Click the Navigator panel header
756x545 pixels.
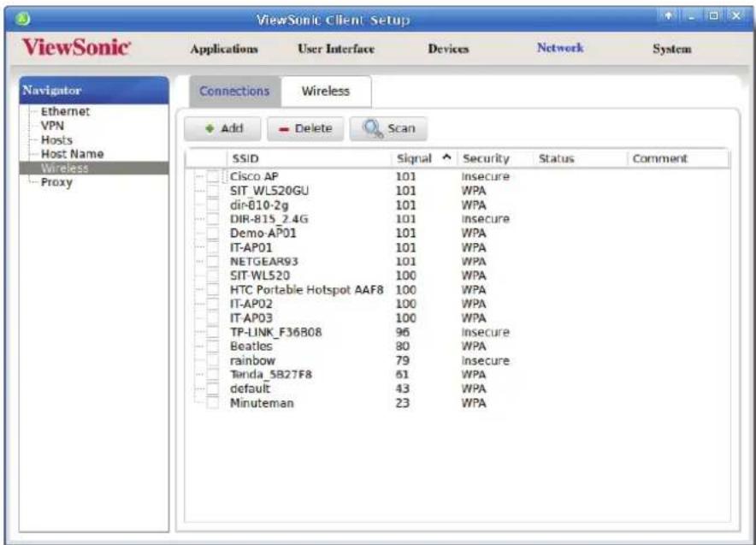coord(94,90)
